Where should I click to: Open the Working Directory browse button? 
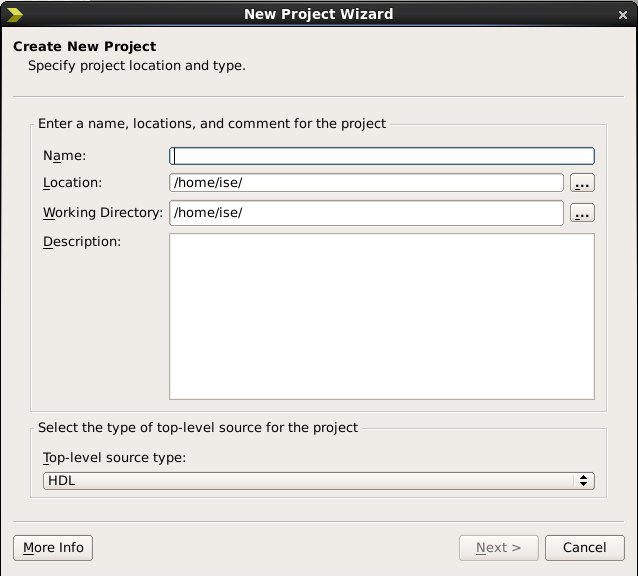(582, 213)
